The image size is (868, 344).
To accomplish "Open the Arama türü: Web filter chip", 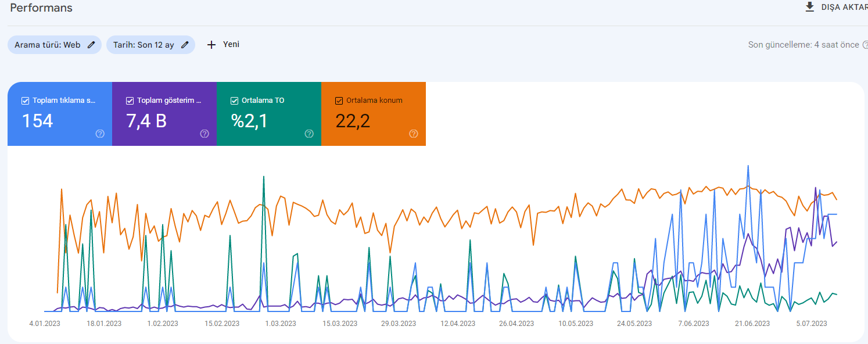I will click(x=55, y=45).
